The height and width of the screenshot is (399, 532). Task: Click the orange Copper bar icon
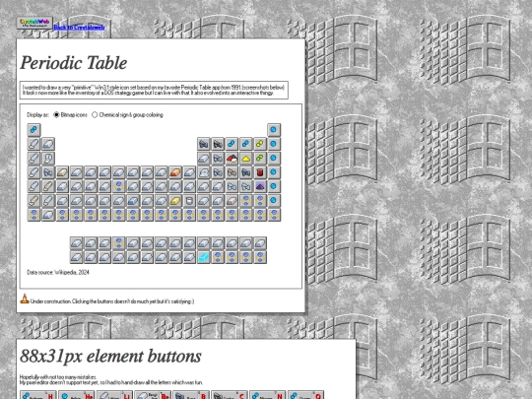(175, 172)
